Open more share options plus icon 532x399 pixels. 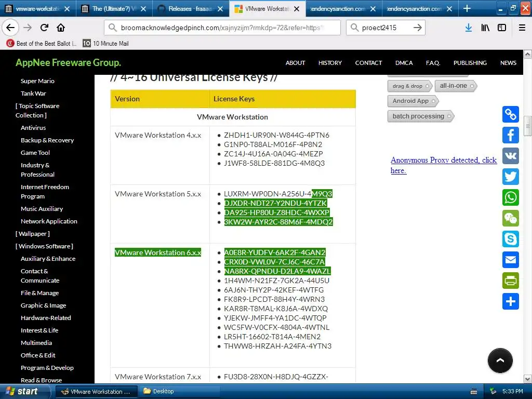click(x=510, y=301)
